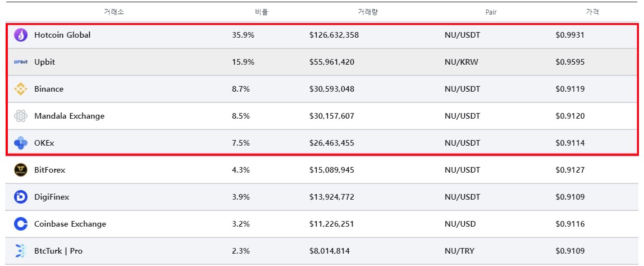Open the OKEx exchange link

44,143
